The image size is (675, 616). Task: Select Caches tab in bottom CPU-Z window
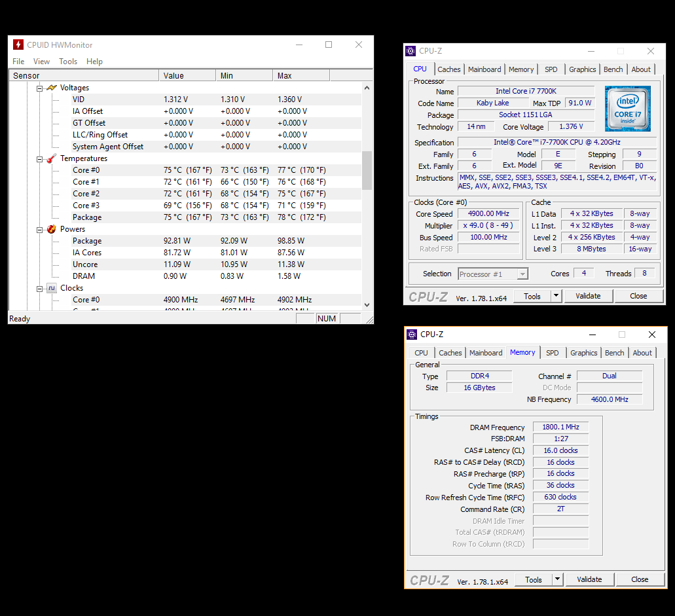pos(450,353)
